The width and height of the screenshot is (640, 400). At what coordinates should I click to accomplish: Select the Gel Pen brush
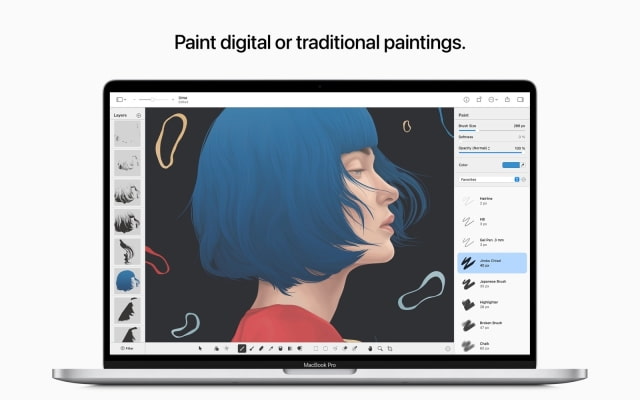click(492, 242)
